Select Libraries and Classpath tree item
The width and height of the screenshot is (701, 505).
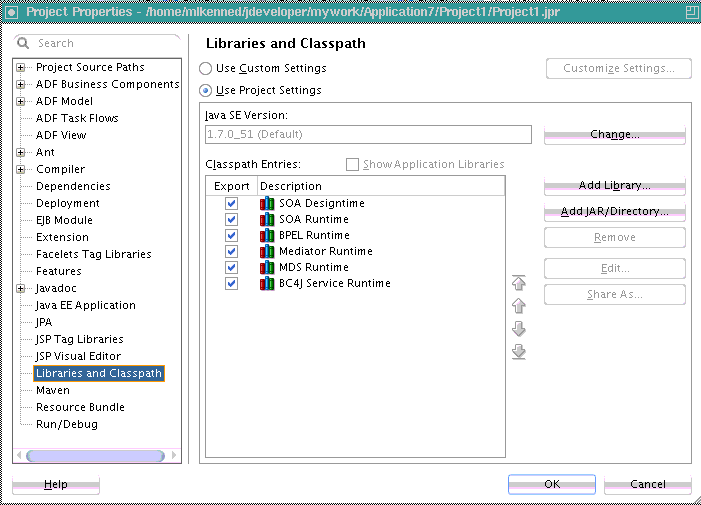[99, 373]
